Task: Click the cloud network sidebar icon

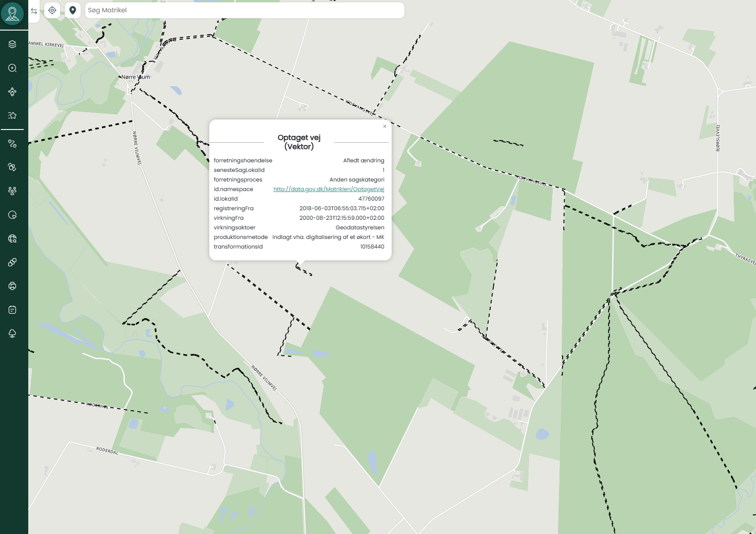Action: tap(12, 333)
